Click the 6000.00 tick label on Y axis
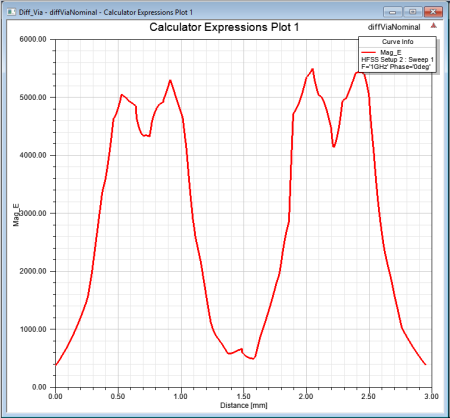 33,39
